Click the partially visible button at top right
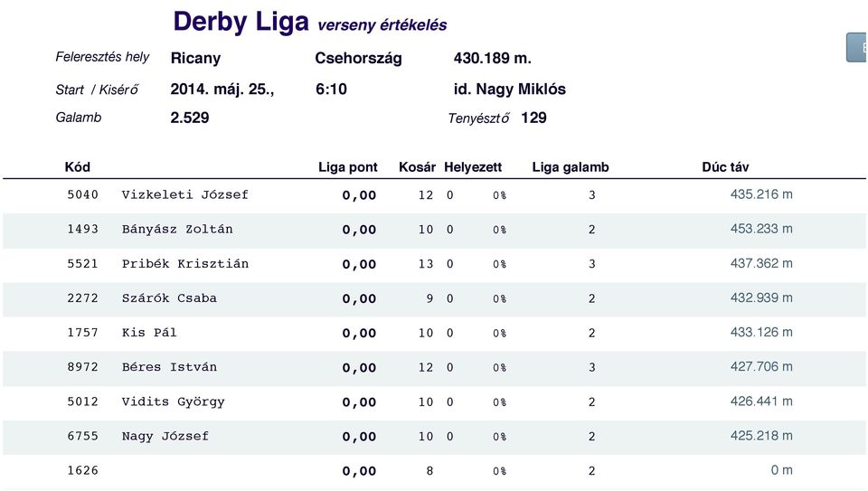Viewport: 868px width, 491px height. point(857,48)
